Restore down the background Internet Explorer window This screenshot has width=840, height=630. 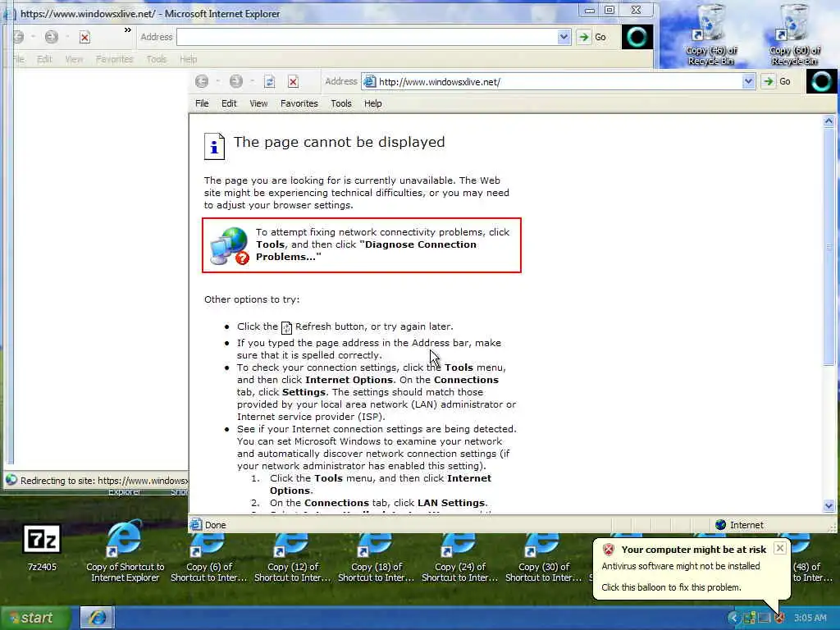[609, 10]
